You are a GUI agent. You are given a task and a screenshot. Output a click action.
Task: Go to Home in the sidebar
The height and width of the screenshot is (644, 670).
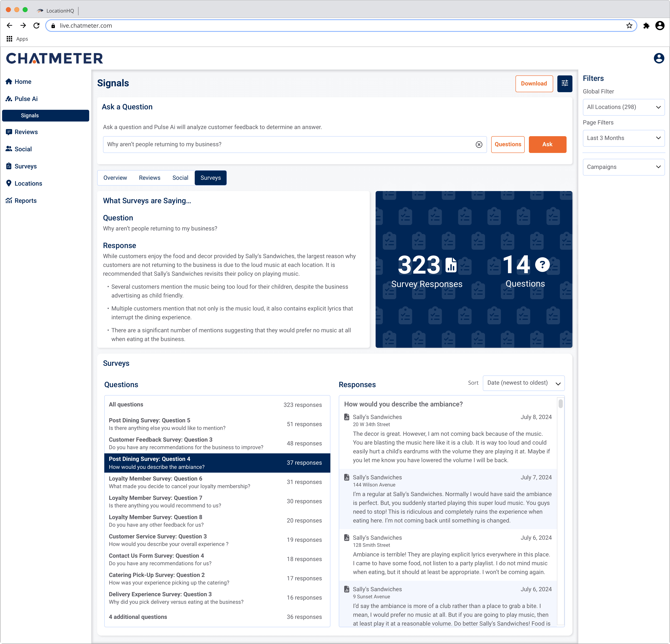click(23, 81)
